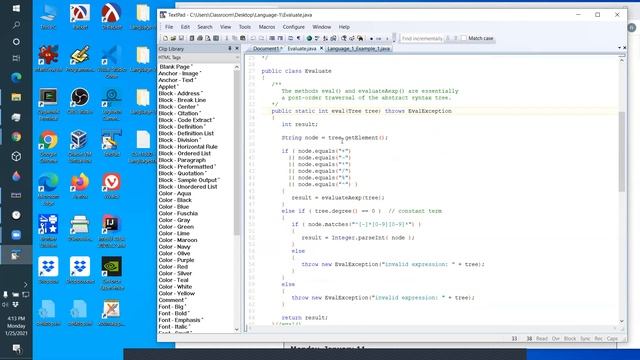Screen dimensions: 640x360
Task: Click the editor vertical scrollbar thumb
Action: 622,151
